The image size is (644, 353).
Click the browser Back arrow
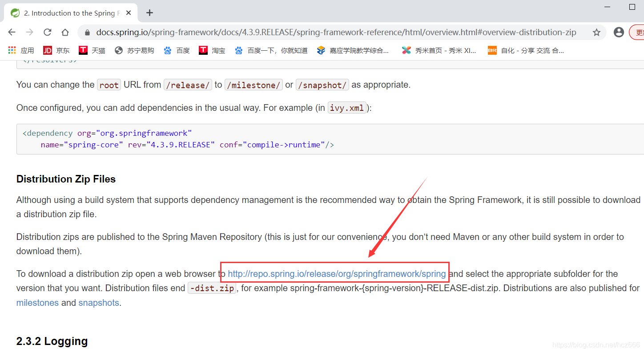[12, 32]
